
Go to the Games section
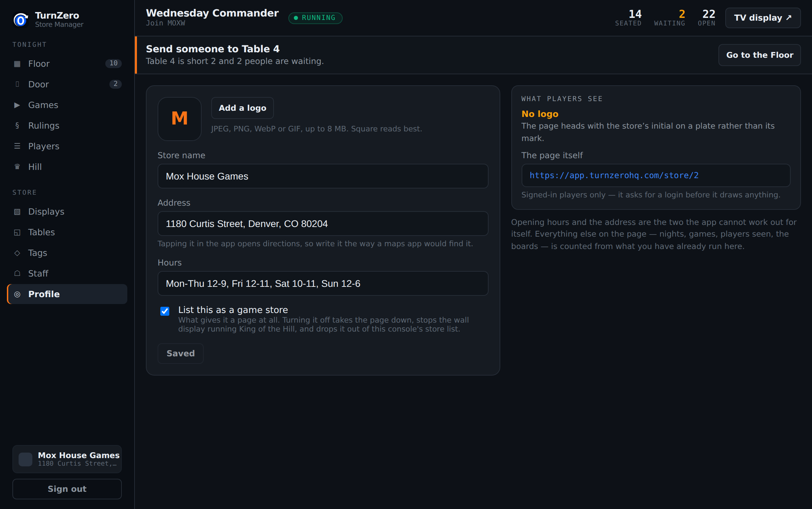(67, 105)
